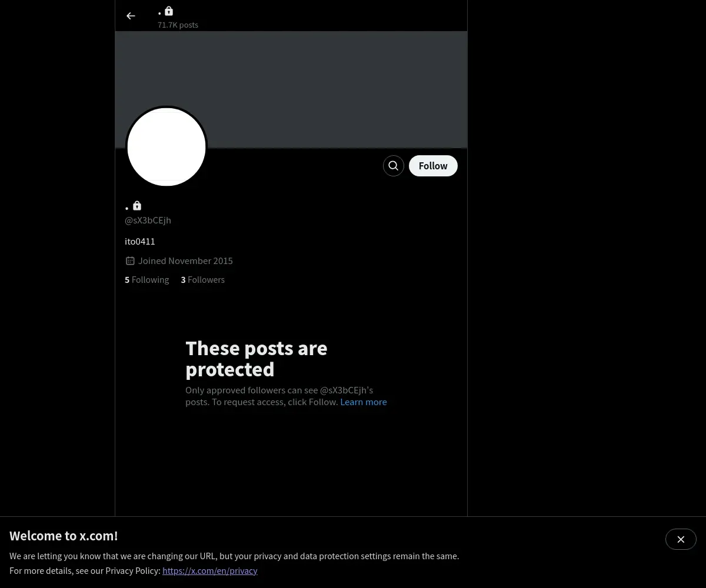Go back using the left arrow

pyautogui.click(x=131, y=16)
